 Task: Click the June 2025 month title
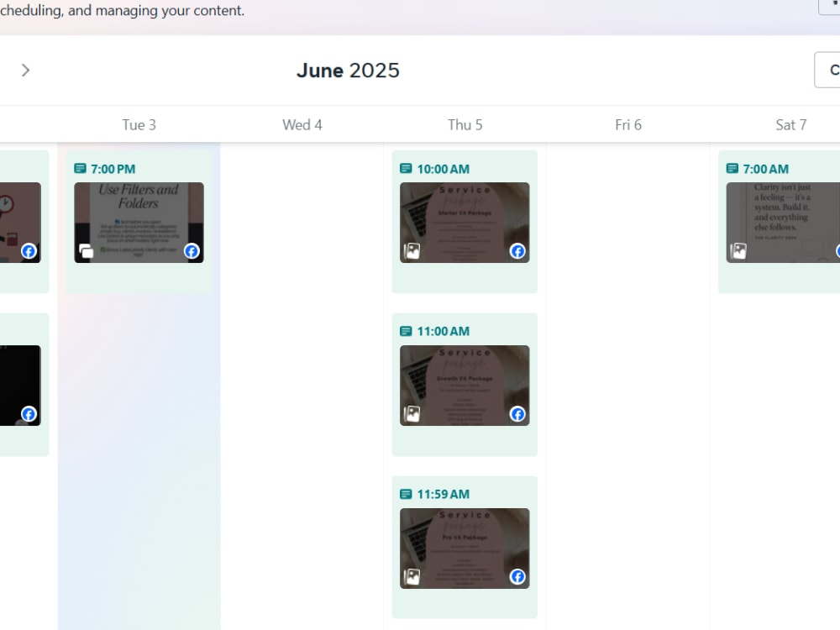pos(349,71)
